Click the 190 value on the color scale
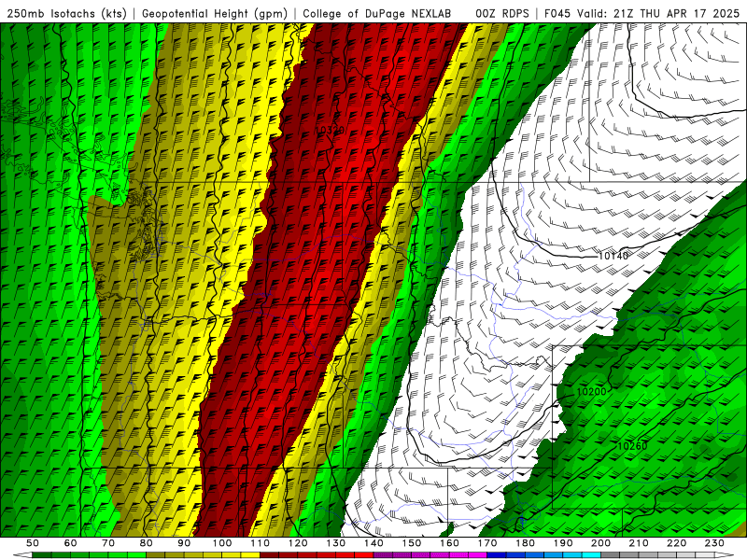The height and width of the screenshot is (560, 747). (563, 543)
